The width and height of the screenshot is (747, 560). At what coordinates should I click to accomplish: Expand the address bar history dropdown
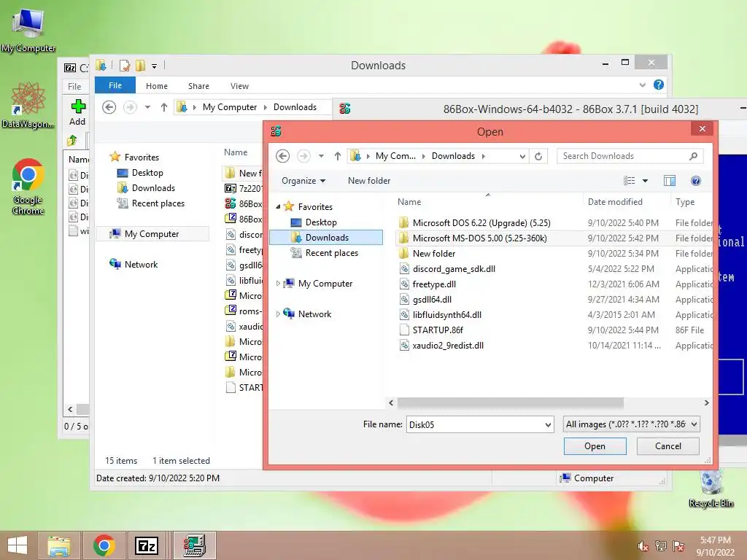[x=522, y=156]
